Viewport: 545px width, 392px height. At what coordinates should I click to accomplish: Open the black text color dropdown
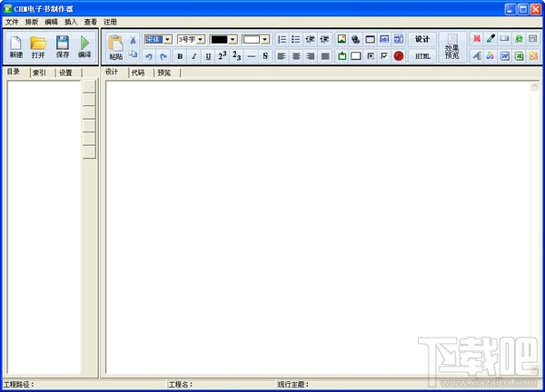233,40
